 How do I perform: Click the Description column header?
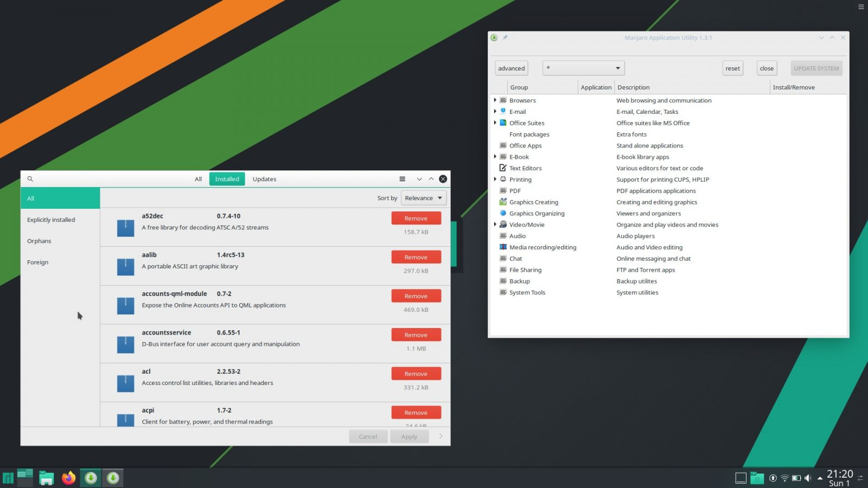692,87
